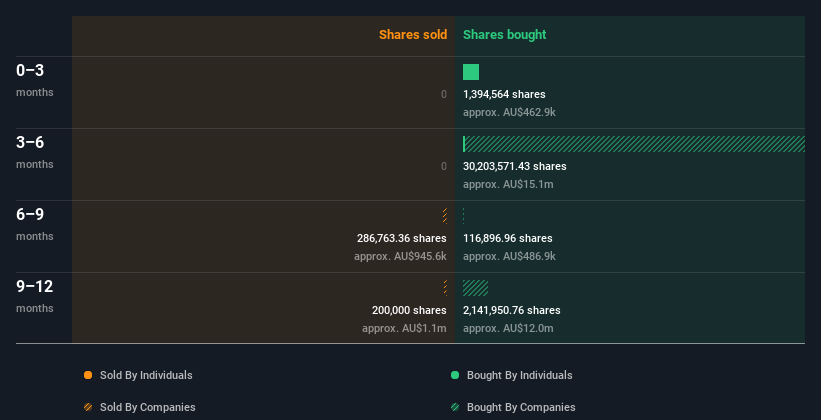Click the Sold By Individuals orange legend dot
This screenshot has width=821, height=420.
(88, 375)
